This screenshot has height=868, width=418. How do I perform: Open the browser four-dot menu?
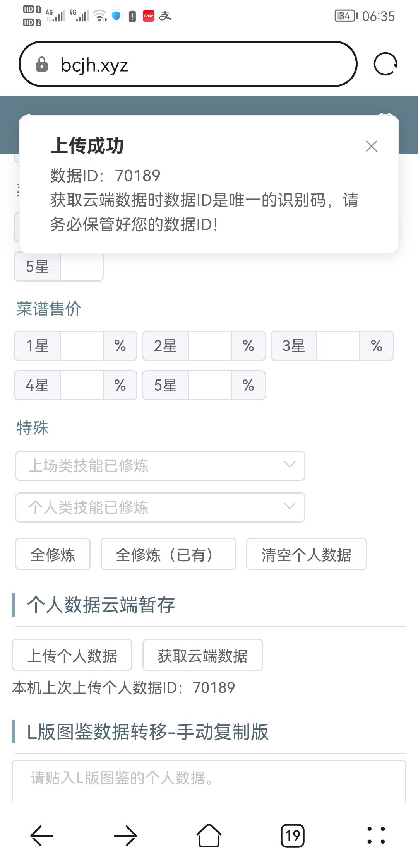pos(376,836)
